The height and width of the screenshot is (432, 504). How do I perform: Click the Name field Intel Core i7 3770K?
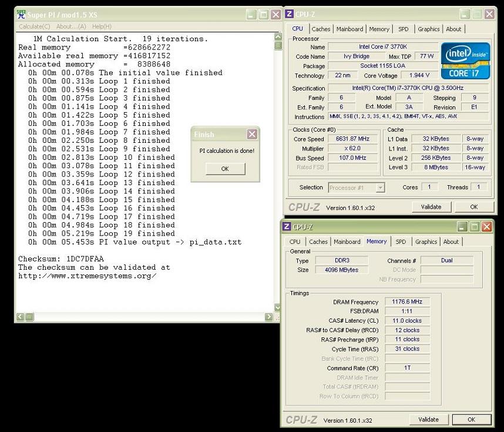[383, 46]
